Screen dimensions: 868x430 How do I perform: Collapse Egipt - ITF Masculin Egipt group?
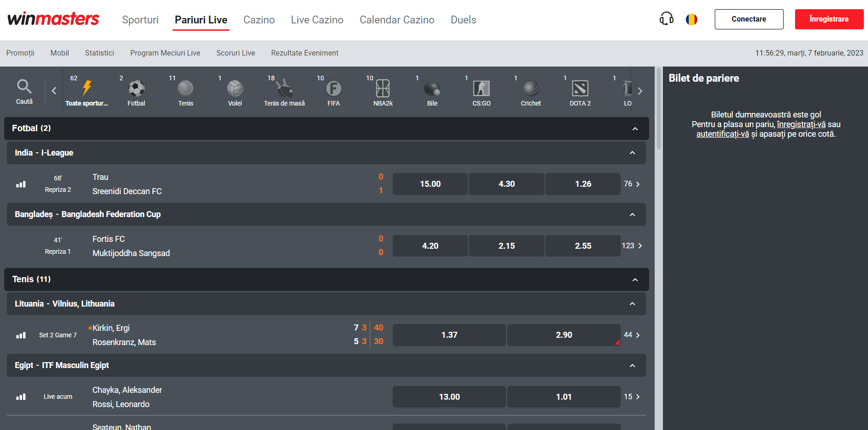632,365
